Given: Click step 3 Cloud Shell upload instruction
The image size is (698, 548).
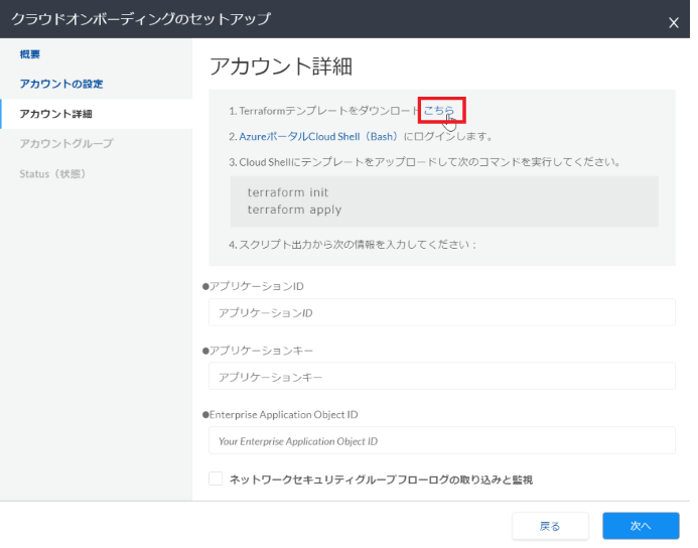Looking at the screenshot, I should coord(425,162).
